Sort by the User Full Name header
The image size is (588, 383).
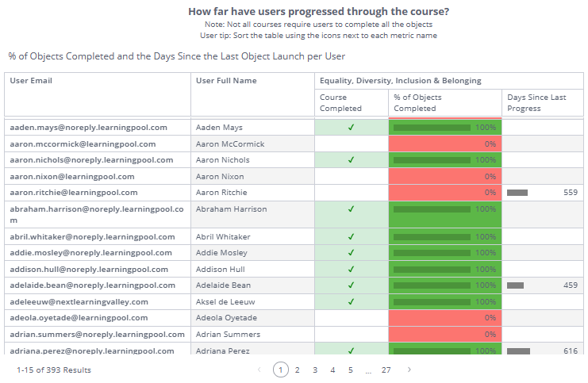point(226,81)
